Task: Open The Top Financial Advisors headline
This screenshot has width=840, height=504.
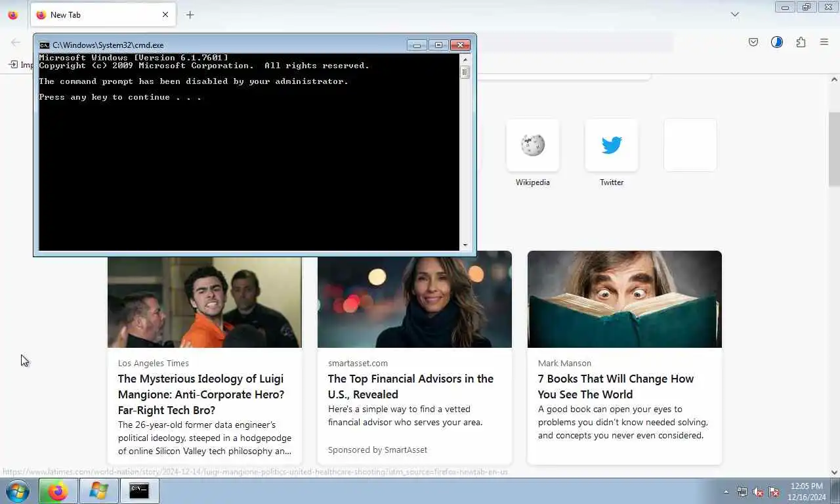Action: (x=411, y=387)
